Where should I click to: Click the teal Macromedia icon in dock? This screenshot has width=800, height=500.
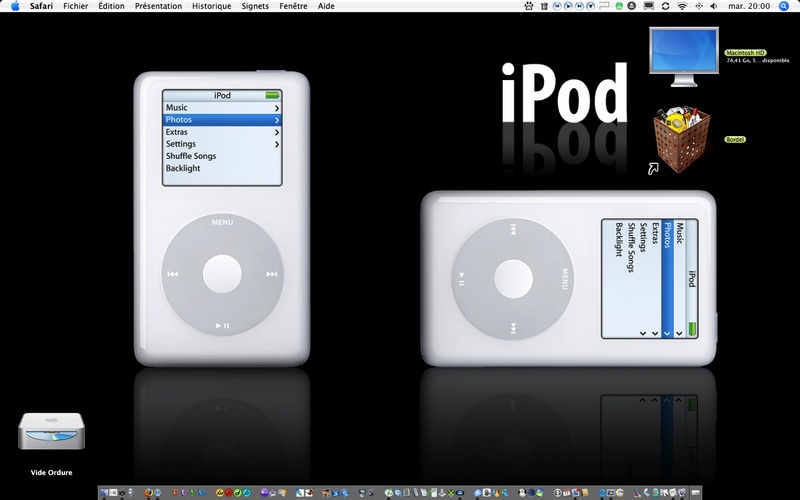(247, 492)
